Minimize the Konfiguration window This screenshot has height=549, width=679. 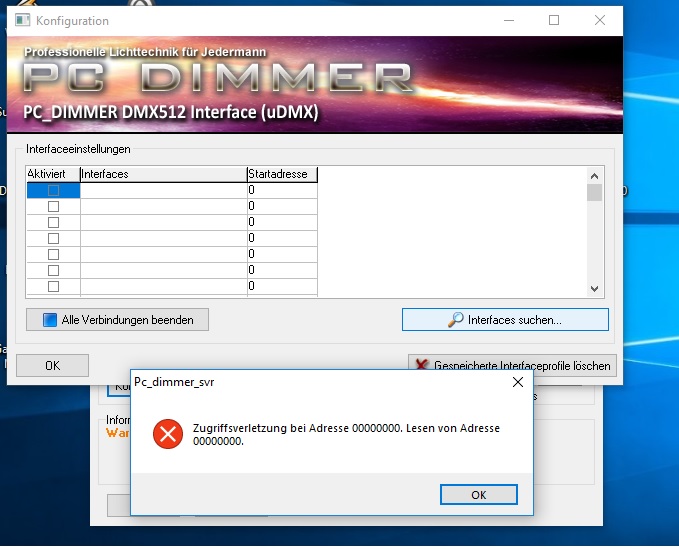coord(508,20)
